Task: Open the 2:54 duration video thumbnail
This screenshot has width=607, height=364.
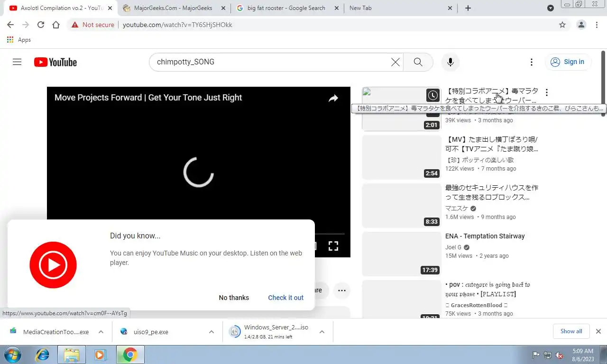Action: (x=402, y=157)
